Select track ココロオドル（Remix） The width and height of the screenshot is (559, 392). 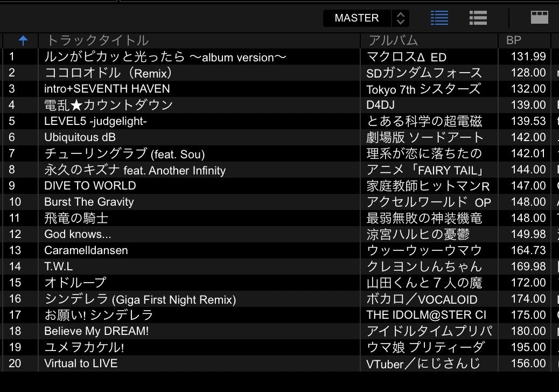108,73
